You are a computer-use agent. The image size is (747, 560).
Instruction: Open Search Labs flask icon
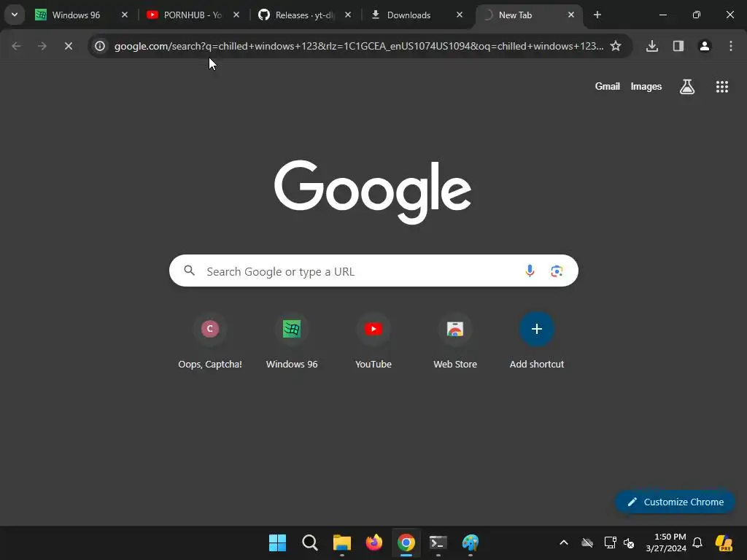[687, 87]
